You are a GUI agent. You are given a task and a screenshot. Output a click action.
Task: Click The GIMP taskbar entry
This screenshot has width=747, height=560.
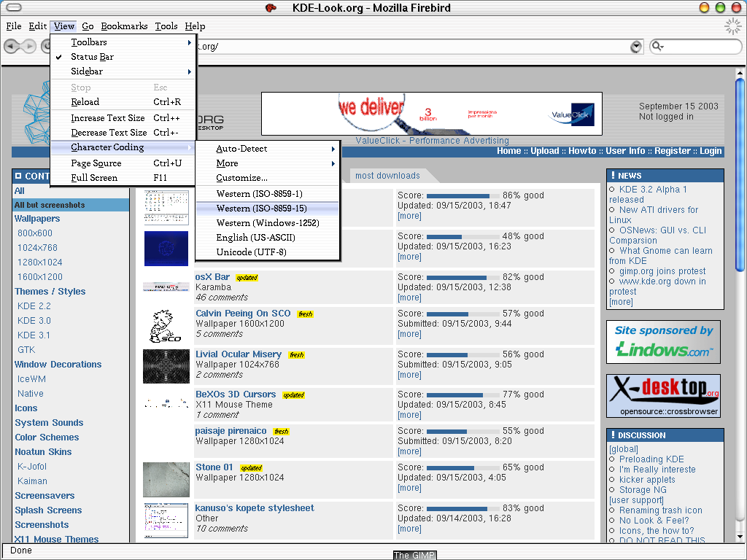414,555
